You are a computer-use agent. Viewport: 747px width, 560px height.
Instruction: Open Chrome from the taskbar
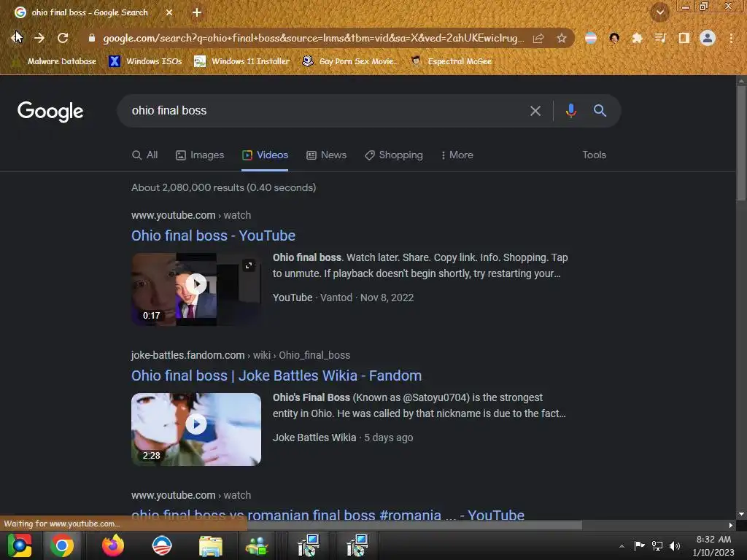click(x=63, y=545)
